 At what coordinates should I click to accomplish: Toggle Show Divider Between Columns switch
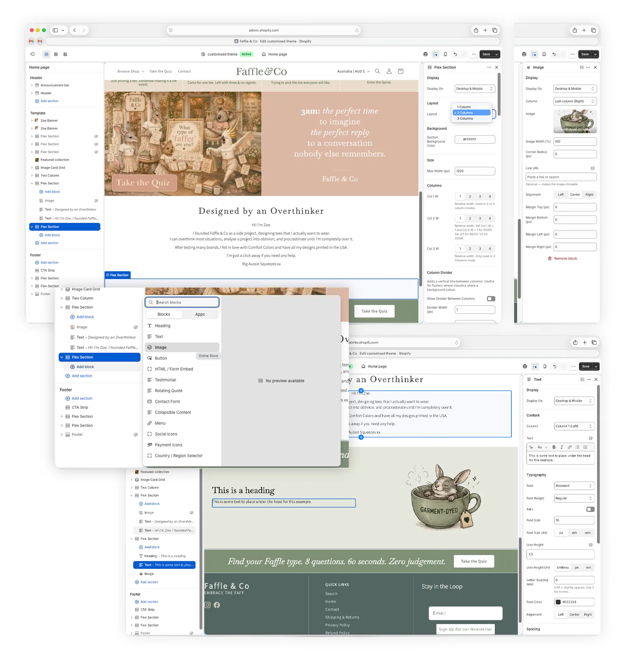pyautogui.click(x=491, y=299)
